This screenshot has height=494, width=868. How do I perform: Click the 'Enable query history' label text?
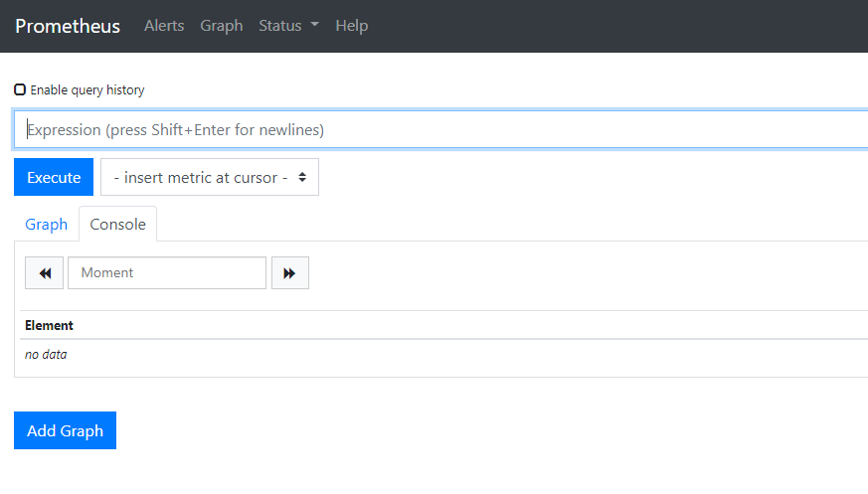(x=87, y=90)
